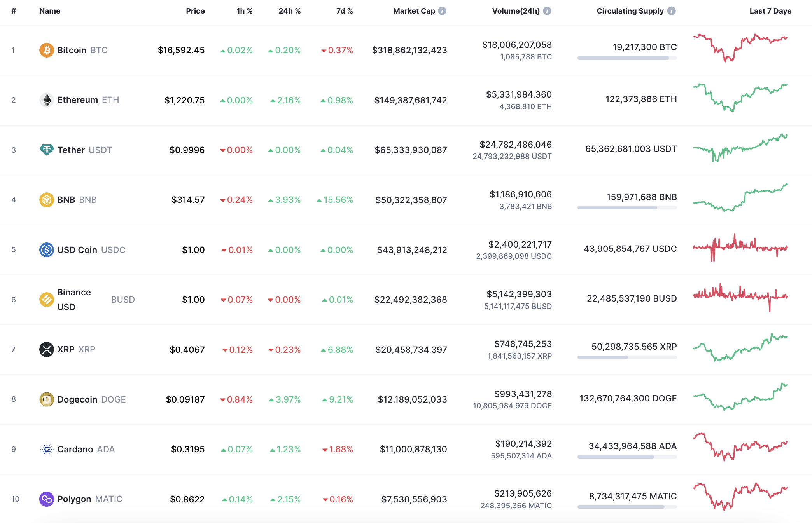Image resolution: width=812 pixels, height=523 pixels.
Task: Click the Tether USDT logo
Action: tap(46, 150)
